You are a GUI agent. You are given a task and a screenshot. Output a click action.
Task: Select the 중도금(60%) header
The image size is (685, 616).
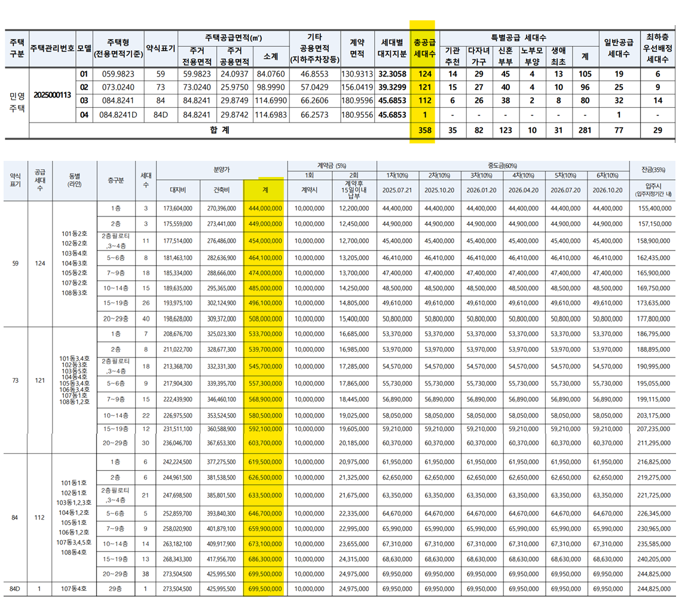502,166
